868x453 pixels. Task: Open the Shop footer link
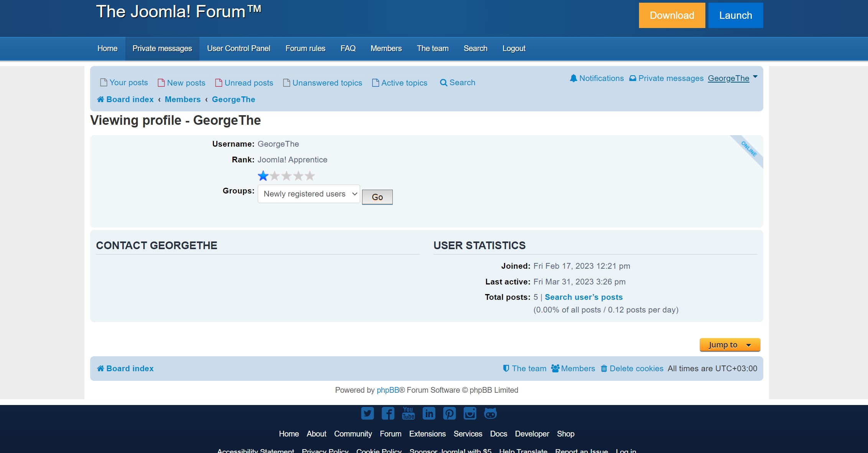click(x=566, y=434)
